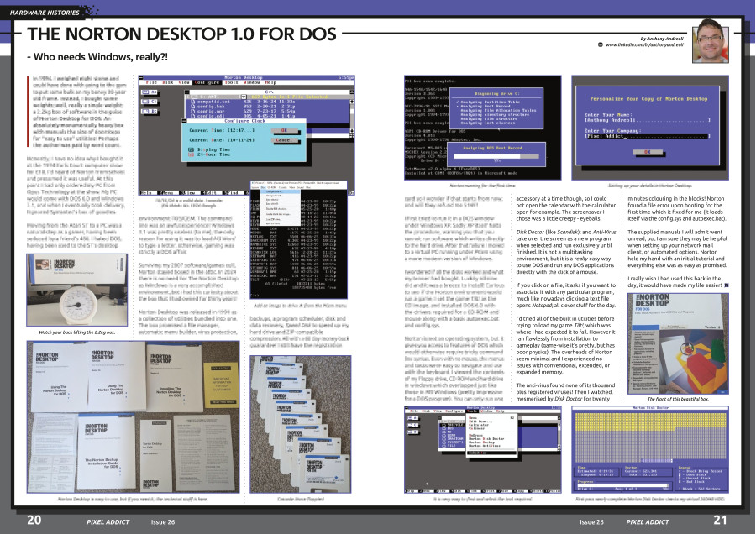Image resolution: width=756 pixels, height=534 pixels.
Task: Open author's LinkedIn URL link
Action: [644, 44]
